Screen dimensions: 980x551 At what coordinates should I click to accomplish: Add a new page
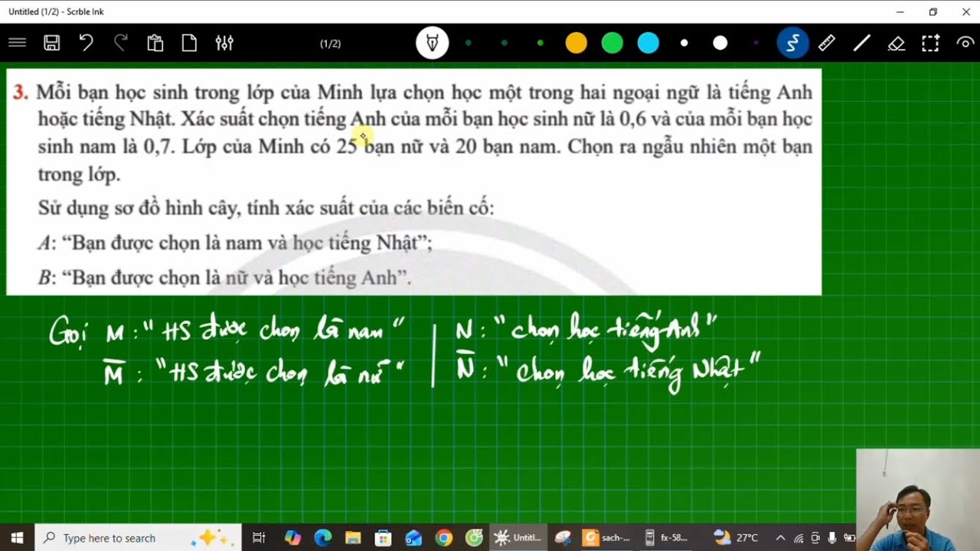point(189,43)
